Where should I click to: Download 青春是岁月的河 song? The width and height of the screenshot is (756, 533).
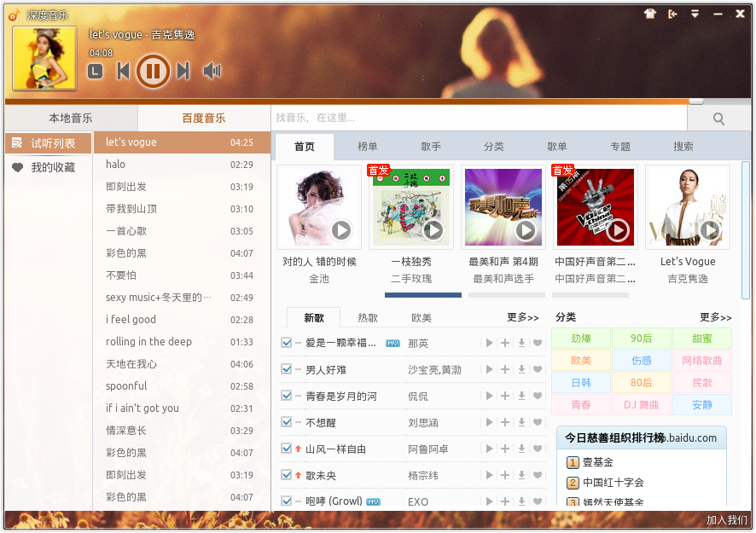tap(521, 396)
